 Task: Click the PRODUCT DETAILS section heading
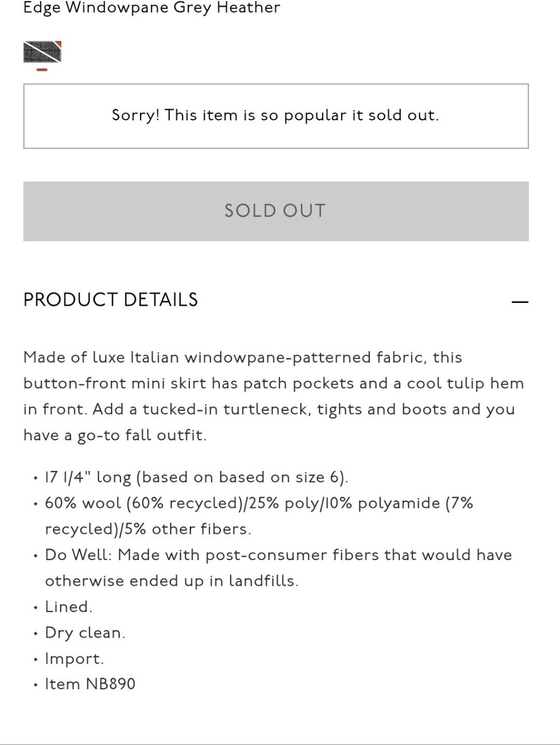[x=110, y=300]
